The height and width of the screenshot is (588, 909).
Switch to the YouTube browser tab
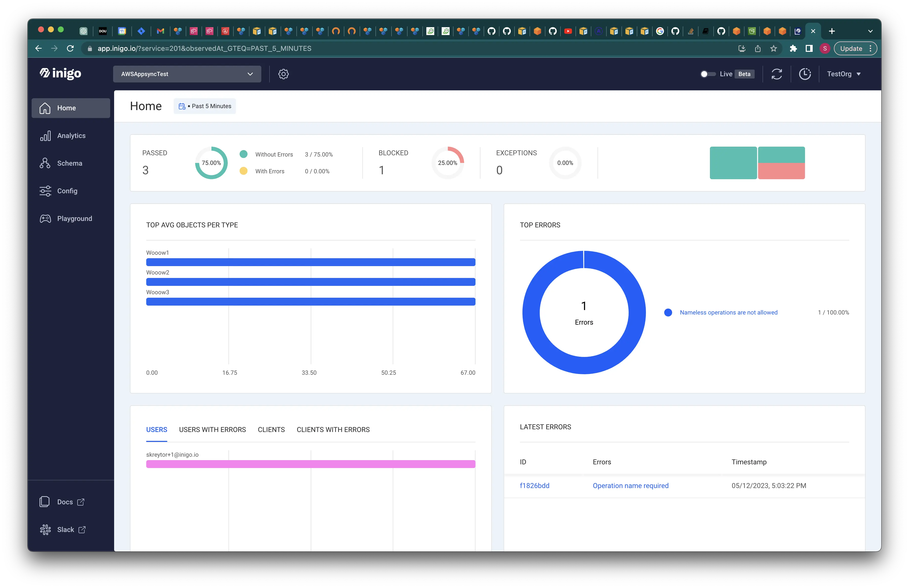click(x=568, y=31)
